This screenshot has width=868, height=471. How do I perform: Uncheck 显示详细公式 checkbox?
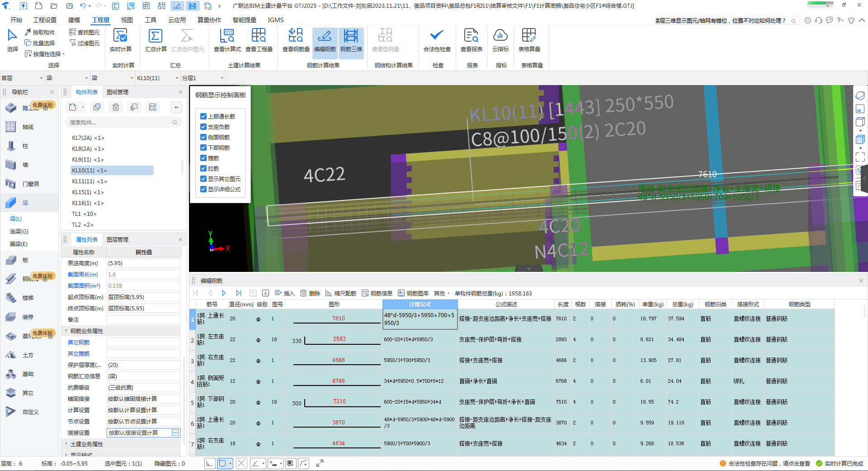click(203, 189)
